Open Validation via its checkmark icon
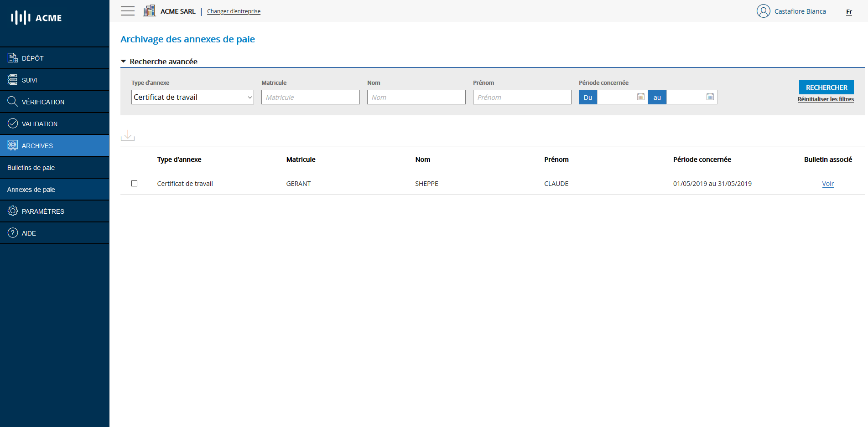Image resolution: width=868 pixels, height=427 pixels. click(x=11, y=123)
